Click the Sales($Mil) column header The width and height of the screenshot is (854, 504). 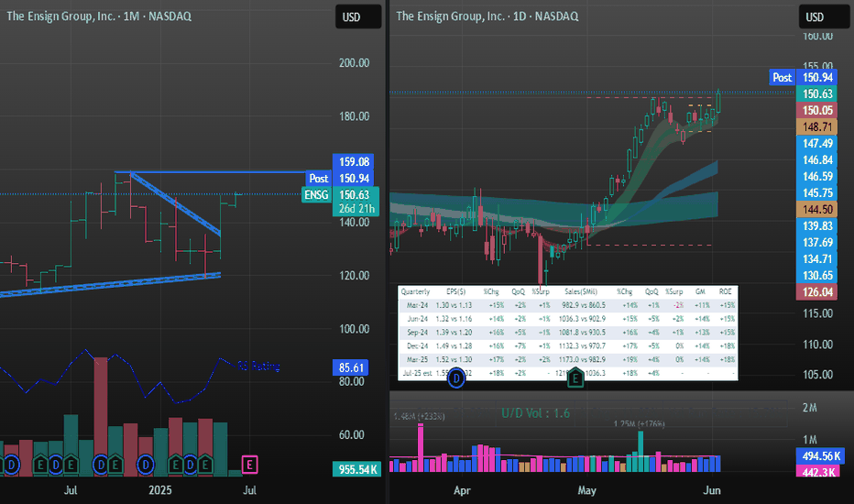[581, 292]
